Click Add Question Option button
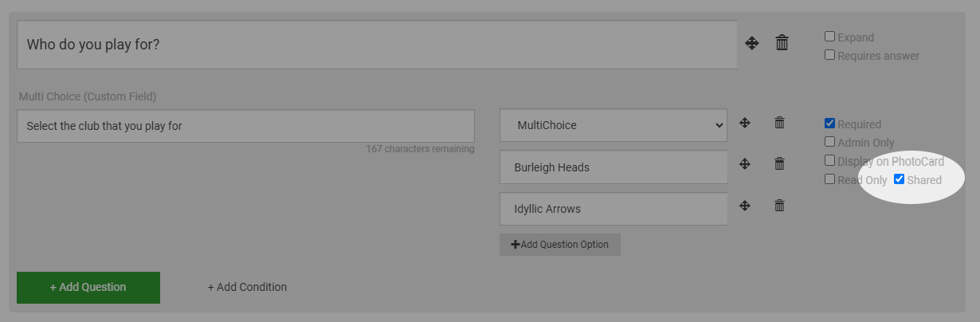 coord(560,245)
